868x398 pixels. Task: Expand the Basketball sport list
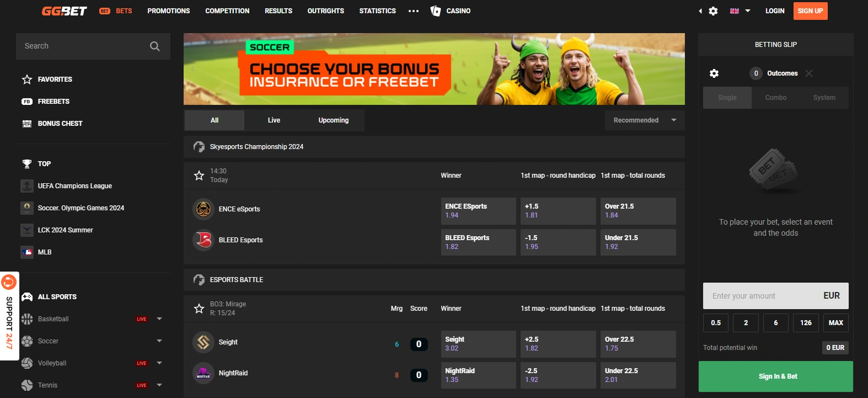pyautogui.click(x=159, y=319)
